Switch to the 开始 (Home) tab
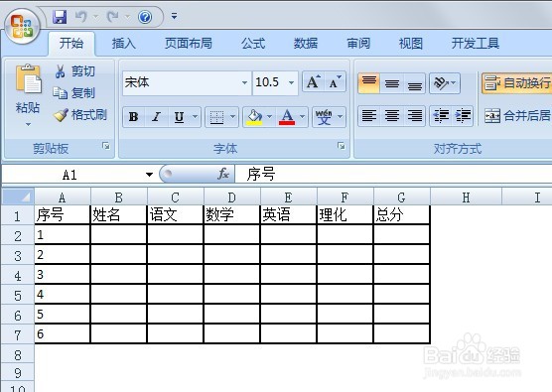This screenshot has height=392, width=552. [x=71, y=44]
